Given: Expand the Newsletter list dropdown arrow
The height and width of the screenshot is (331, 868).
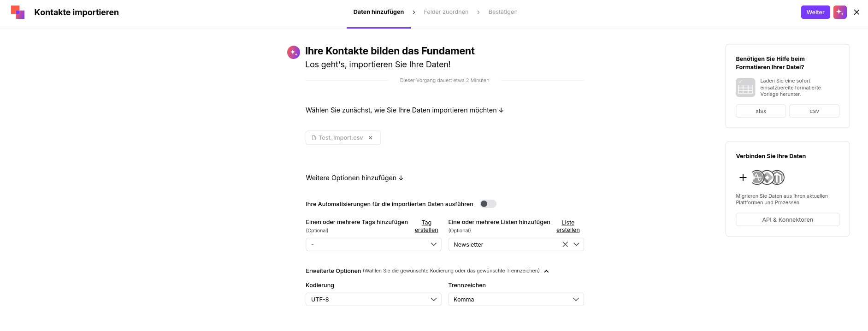Looking at the screenshot, I should [576, 244].
